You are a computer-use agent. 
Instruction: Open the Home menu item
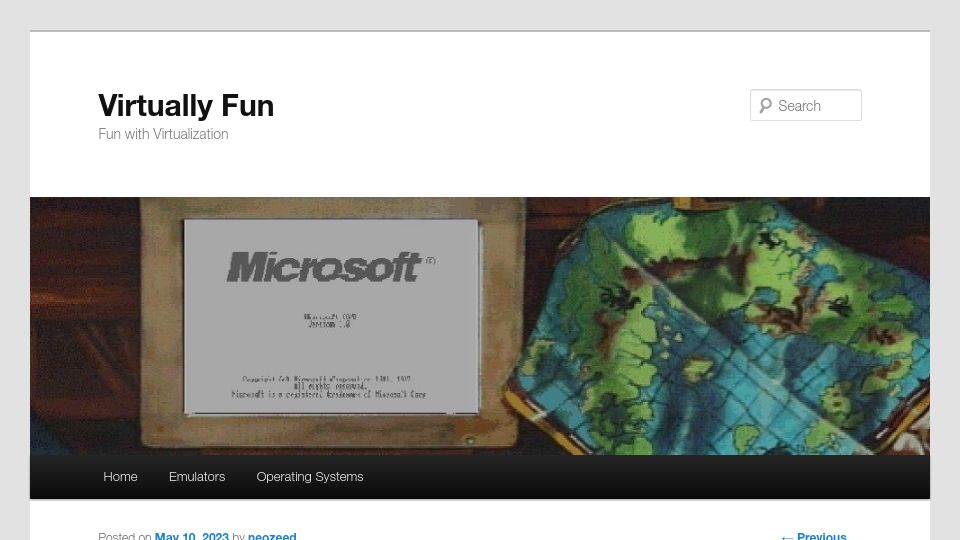[x=120, y=476]
